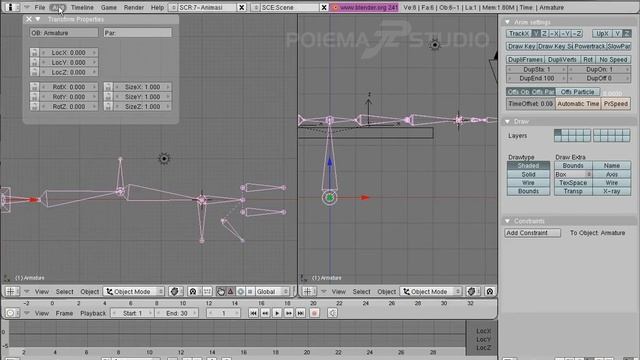Open the SCR screen selector arrows

173,7
